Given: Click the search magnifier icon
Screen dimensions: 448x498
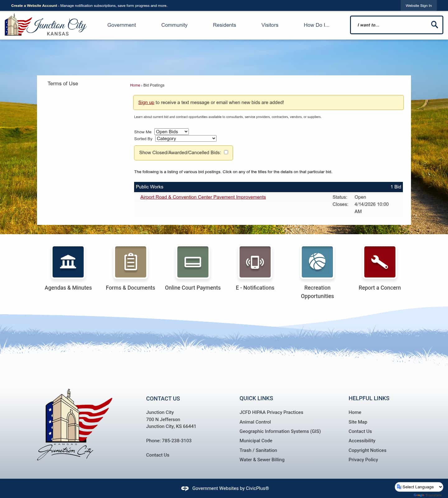Looking at the screenshot, I should (434, 25).
